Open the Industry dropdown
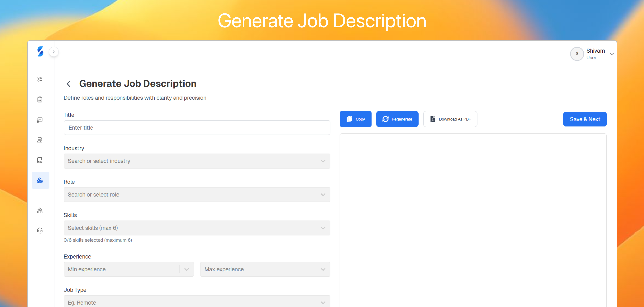 click(x=197, y=161)
